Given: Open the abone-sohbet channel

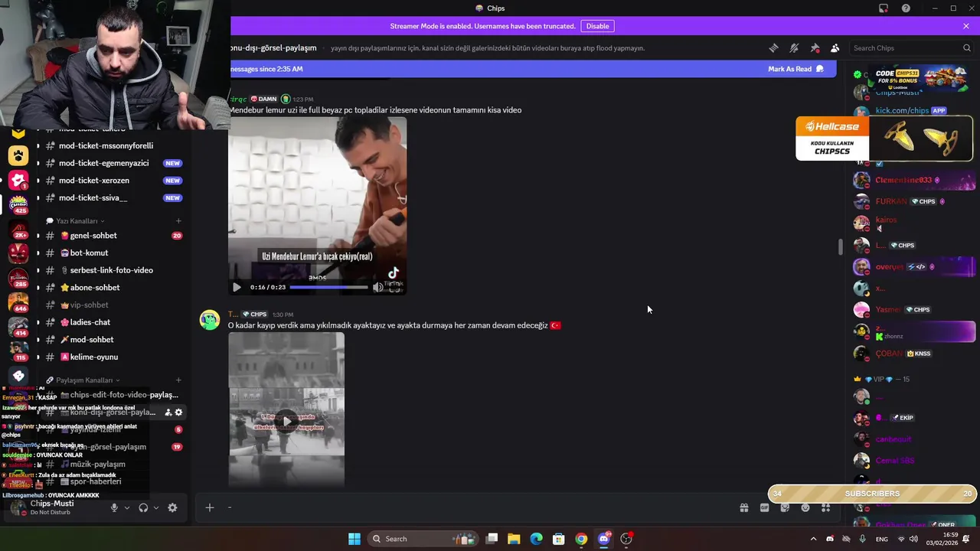Looking at the screenshot, I should point(113,288).
